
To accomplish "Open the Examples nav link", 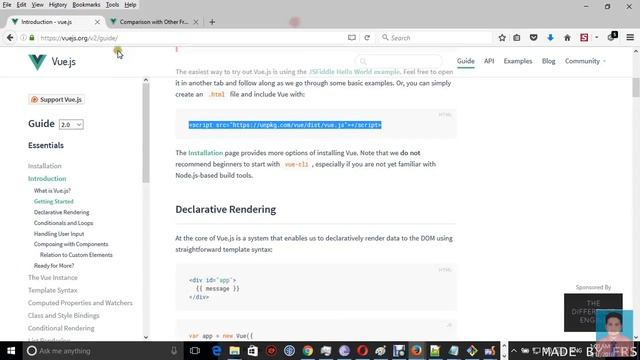I will pos(518,61).
